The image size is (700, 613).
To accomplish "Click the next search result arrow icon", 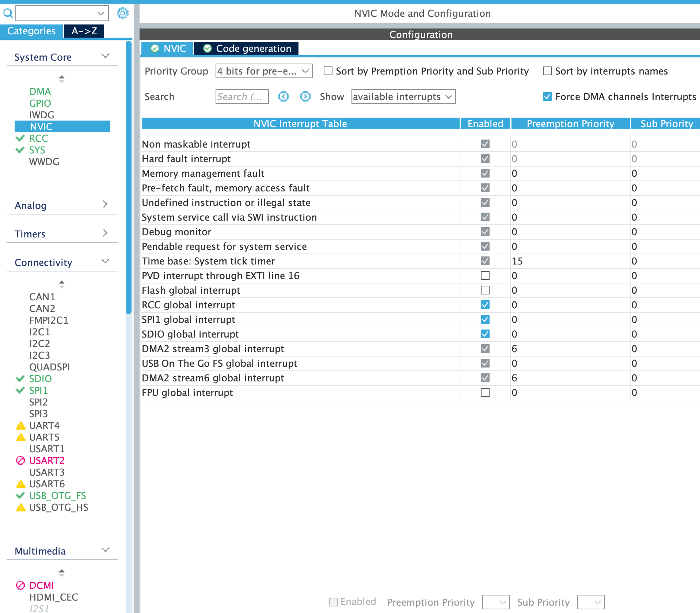I will tap(305, 96).
